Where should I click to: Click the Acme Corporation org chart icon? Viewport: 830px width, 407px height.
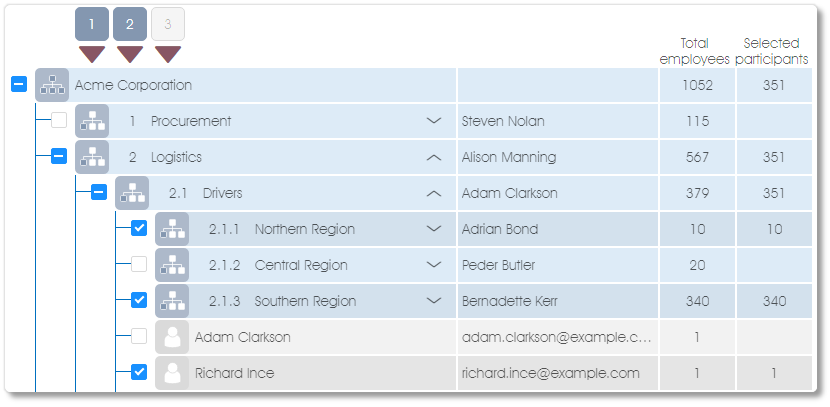[52, 85]
